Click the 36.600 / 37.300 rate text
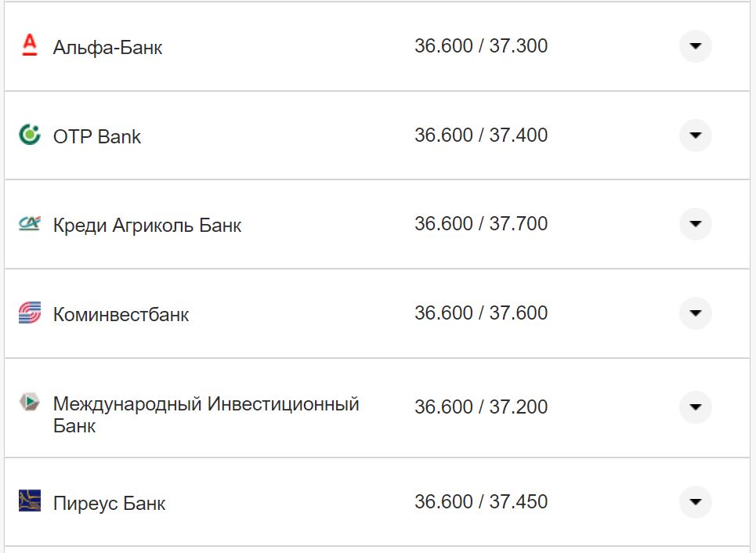756x553 pixels. (x=482, y=45)
